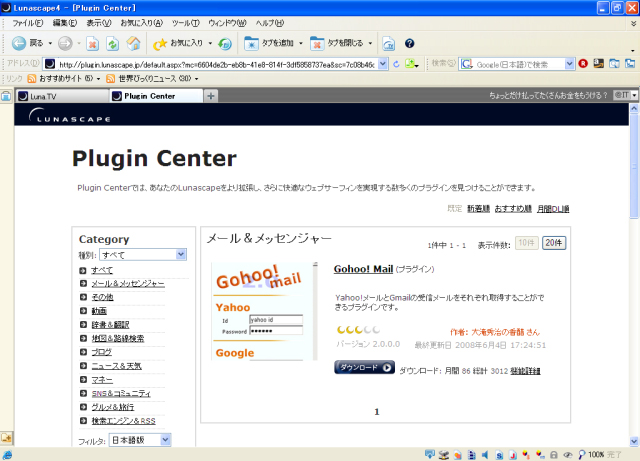Select the 10件 display count button
640x461 pixels.
click(527, 243)
